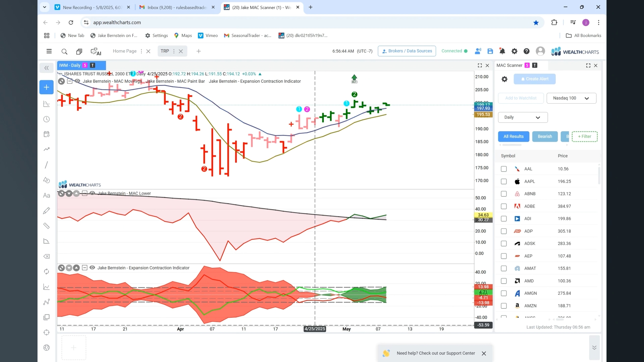Dismiss the Support Center help popup
Screen dimensions: 644x362
tap(484, 354)
